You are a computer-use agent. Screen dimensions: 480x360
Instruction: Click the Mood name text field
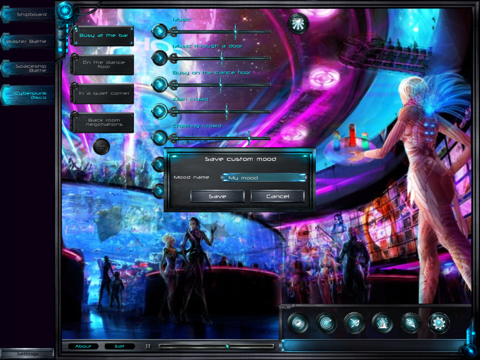coord(264,178)
